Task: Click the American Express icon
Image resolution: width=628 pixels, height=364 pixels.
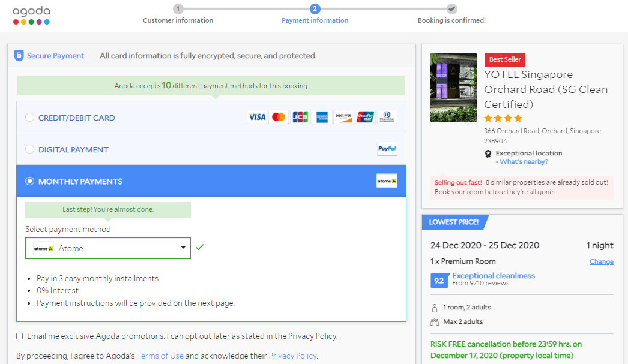Action: click(322, 117)
